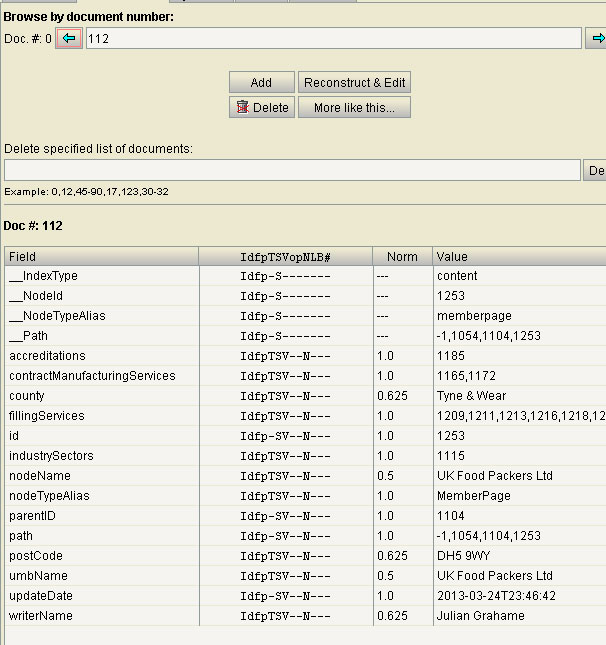Sort by the Field column header
Image resolution: width=606 pixels, height=645 pixels.
pyautogui.click(x=102, y=257)
